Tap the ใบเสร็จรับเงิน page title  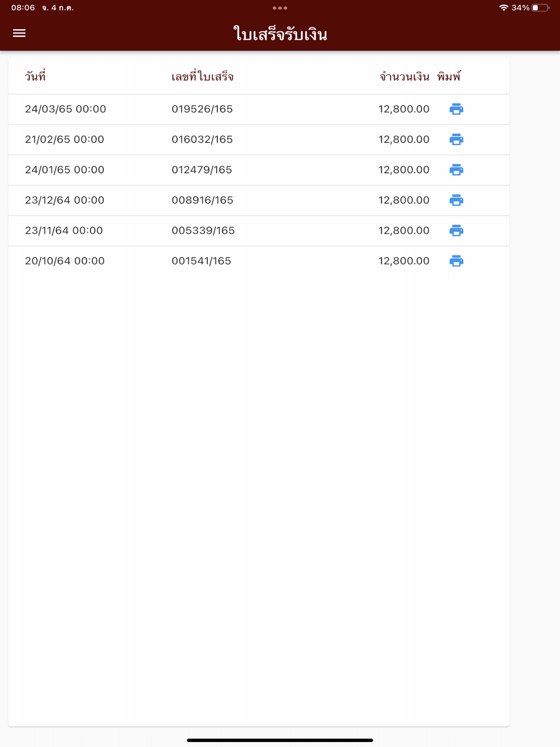tap(280, 34)
